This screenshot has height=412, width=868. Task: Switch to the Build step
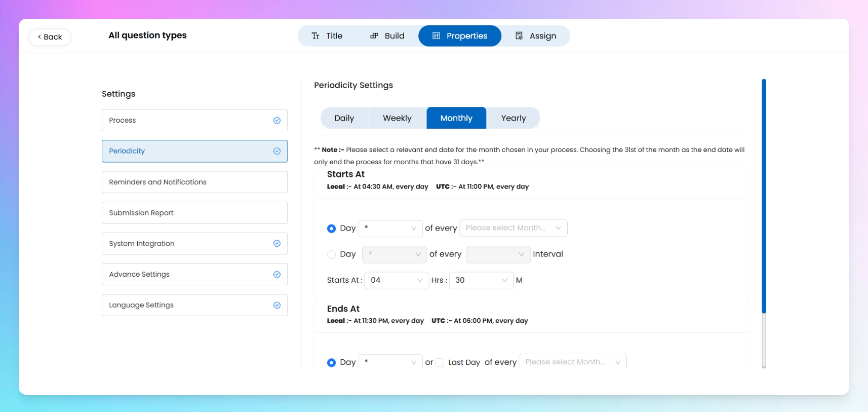pos(387,36)
